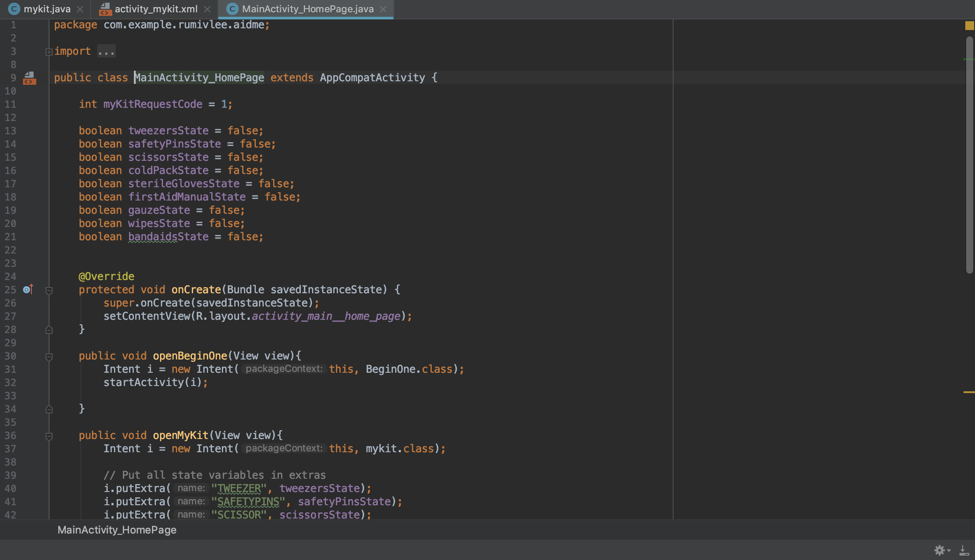The width and height of the screenshot is (975, 560).
Task: Switch to the mykit.java tab
Action: pos(47,9)
